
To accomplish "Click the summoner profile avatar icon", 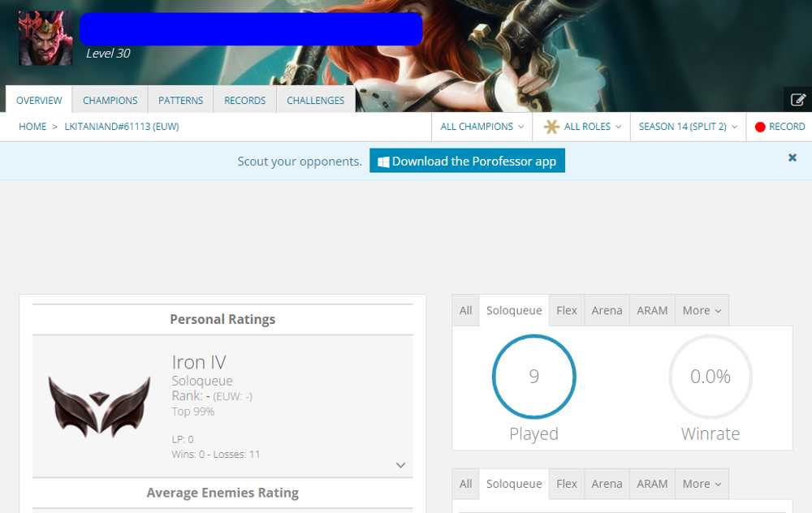I will (45, 38).
